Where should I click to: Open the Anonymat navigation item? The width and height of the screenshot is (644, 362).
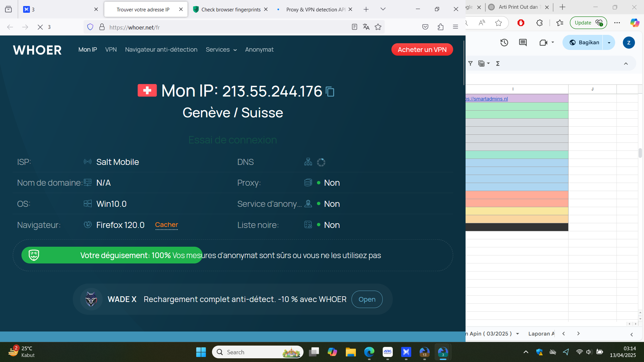pyautogui.click(x=259, y=50)
